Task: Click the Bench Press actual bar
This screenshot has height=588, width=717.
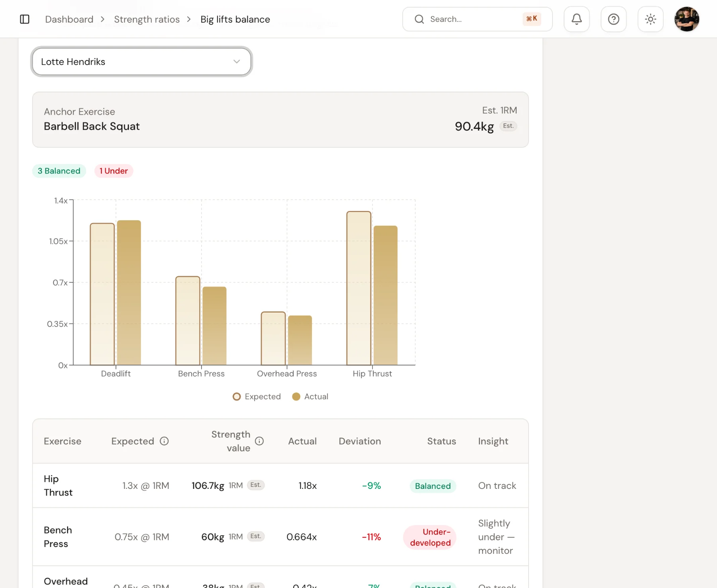Action: coord(215,326)
